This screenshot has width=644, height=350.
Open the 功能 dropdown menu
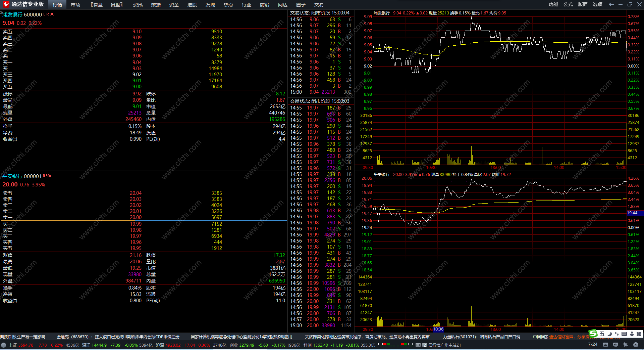coord(553,4)
